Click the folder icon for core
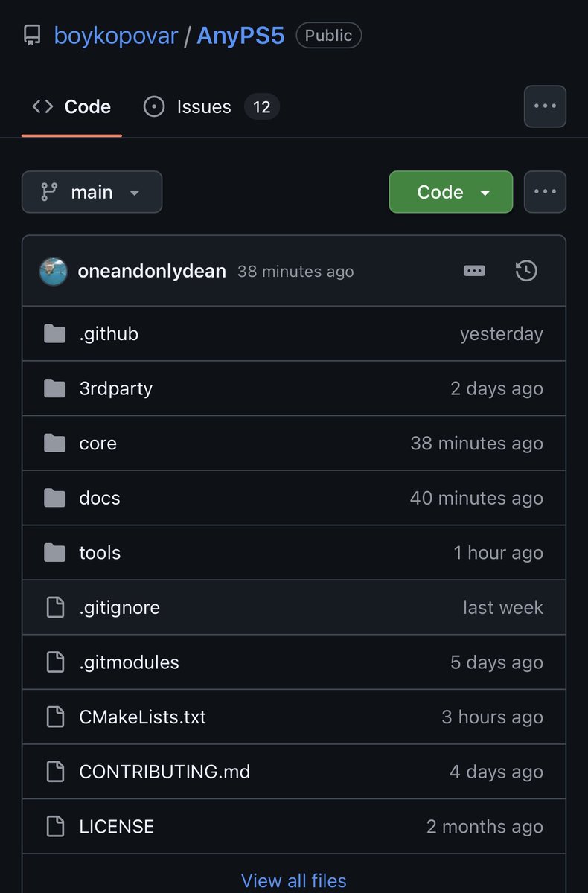Viewport: 588px width, 893px height. [54, 444]
